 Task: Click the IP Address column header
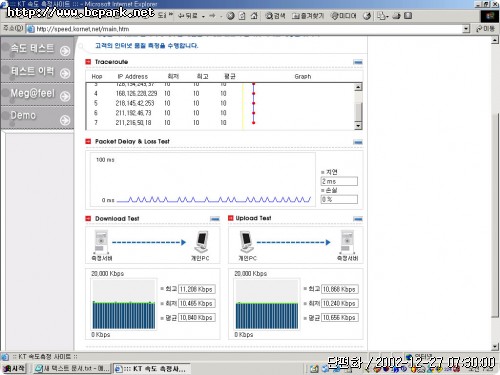(132, 76)
